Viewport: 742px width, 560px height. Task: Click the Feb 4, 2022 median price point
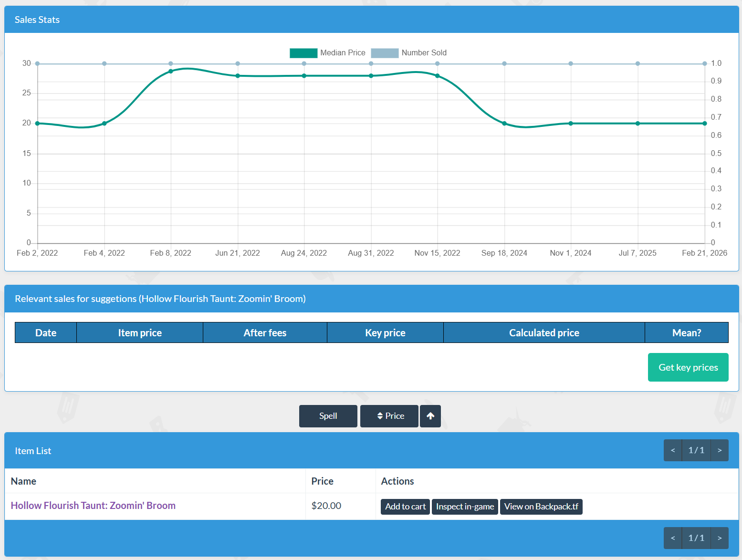105,124
